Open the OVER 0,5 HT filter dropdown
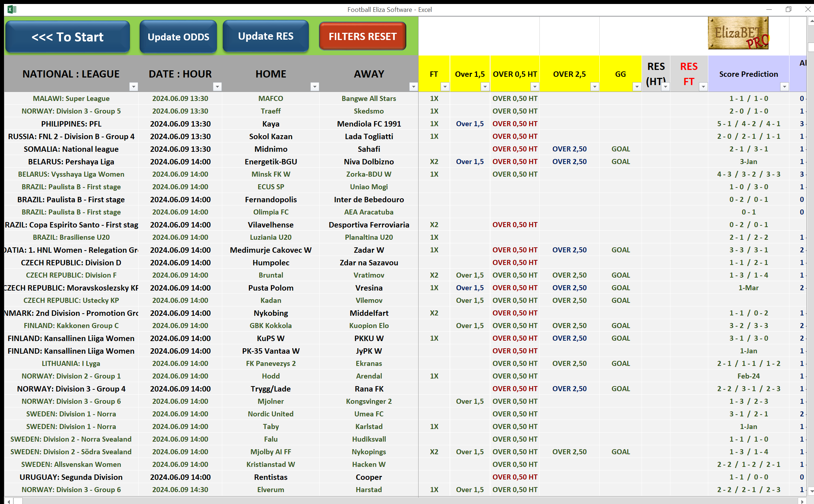Viewport: 814px width, 504px height. [x=534, y=87]
